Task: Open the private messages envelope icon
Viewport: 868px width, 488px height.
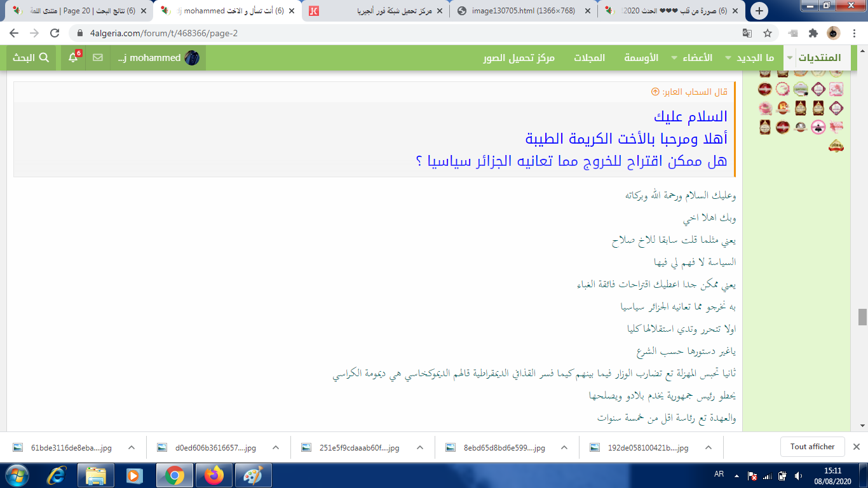Action: (98, 58)
